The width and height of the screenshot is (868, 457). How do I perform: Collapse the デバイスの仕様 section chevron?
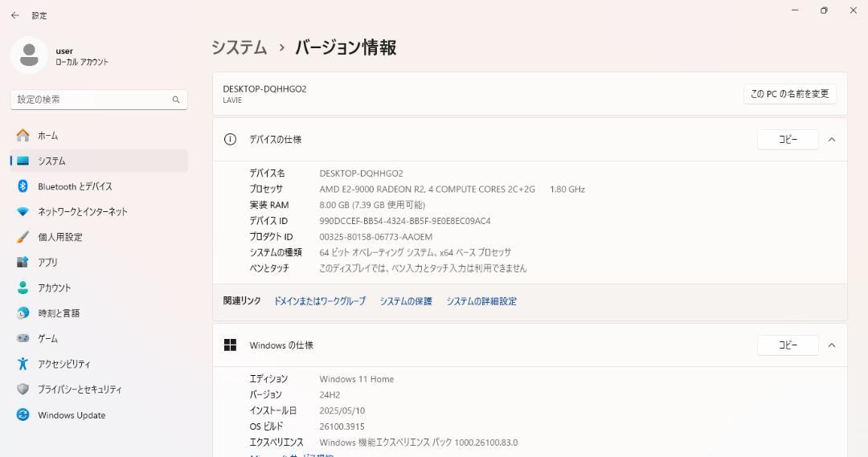(832, 140)
